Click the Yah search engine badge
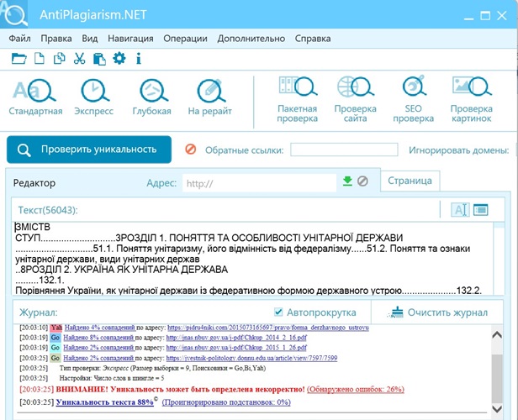 tap(56, 328)
